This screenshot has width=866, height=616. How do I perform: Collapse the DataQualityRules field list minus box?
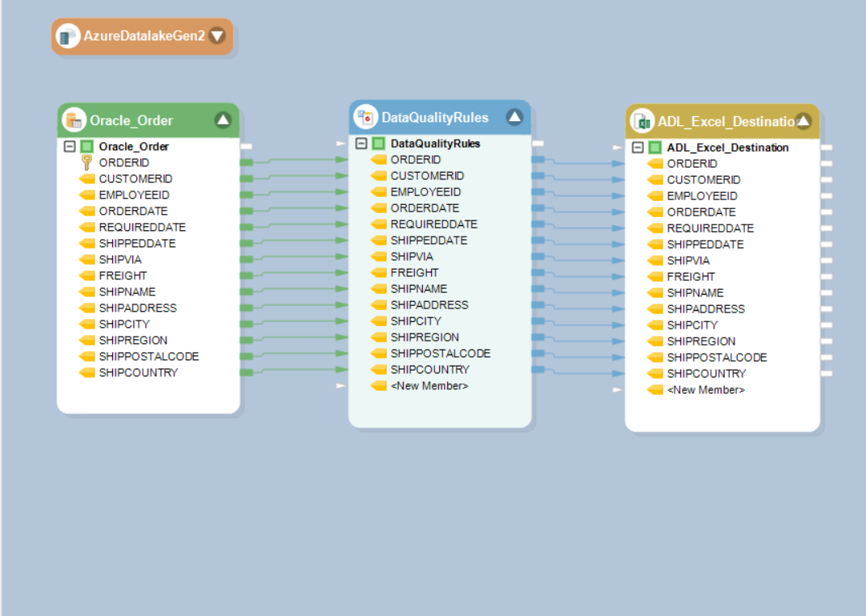360,143
